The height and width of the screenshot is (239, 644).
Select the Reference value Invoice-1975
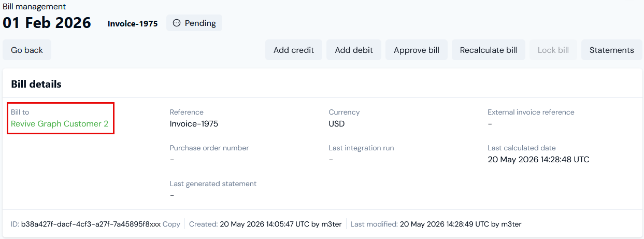[x=194, y=124]
